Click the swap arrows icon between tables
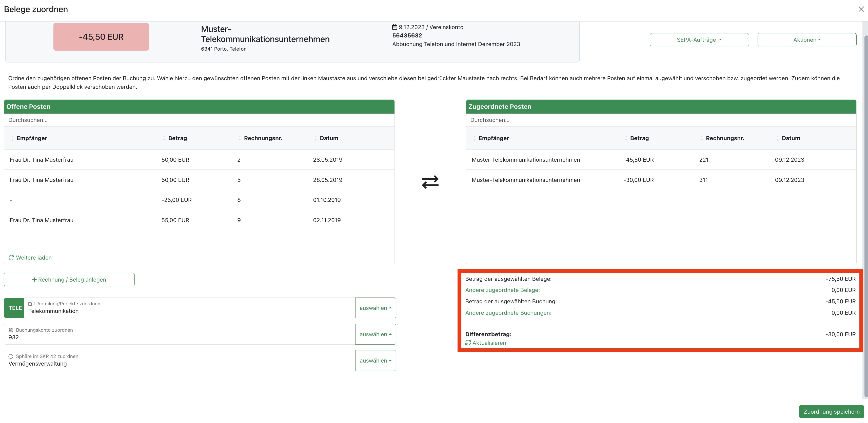The height and width of the screenshot is (423, 868). point(430,182)
